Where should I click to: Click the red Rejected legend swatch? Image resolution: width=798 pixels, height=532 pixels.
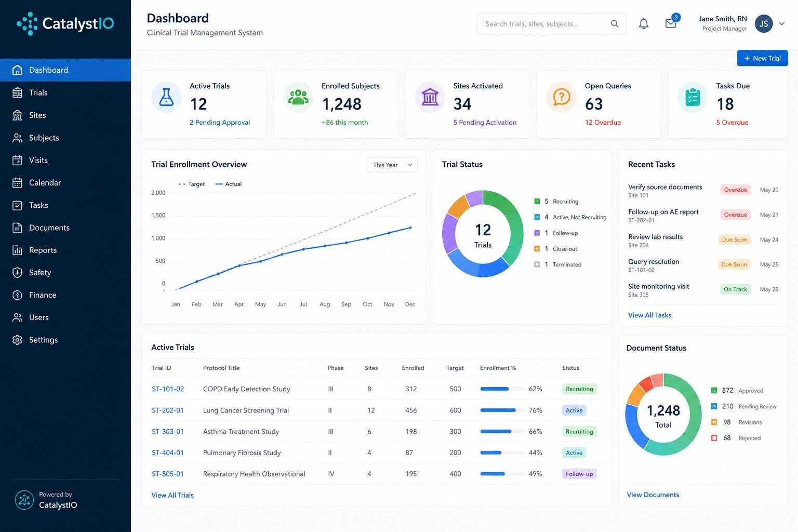pyautogui.click(x=714, y=438)
